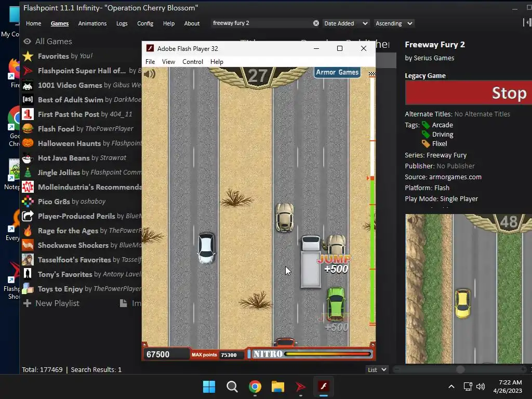
Task: Click the Favorites star icon
Action: tap(28, 56)
